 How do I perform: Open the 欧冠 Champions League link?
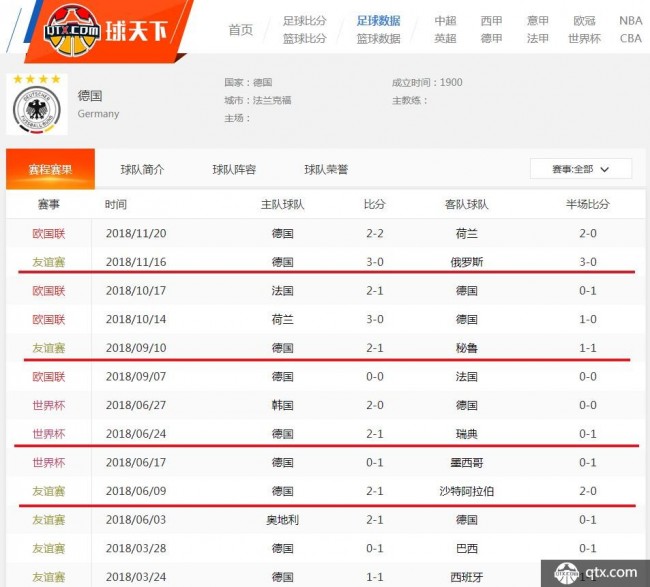click(584, 21)
